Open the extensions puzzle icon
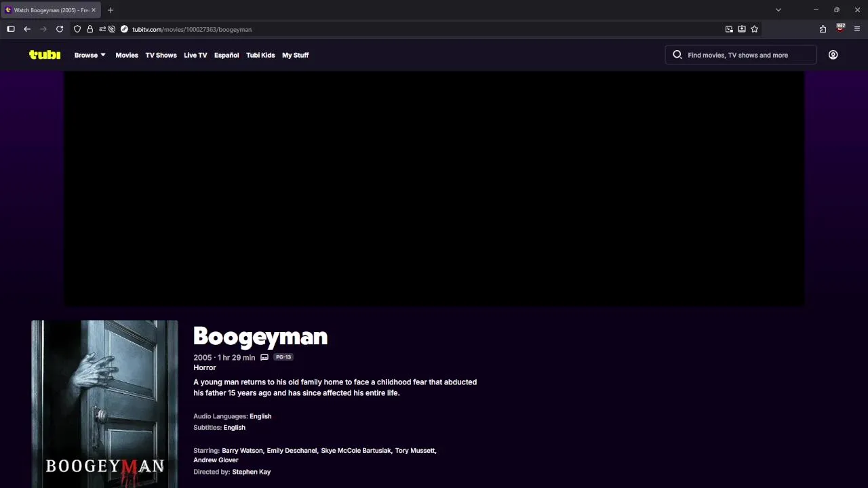This screenshot has height=488, width=868. pos(823,29)
